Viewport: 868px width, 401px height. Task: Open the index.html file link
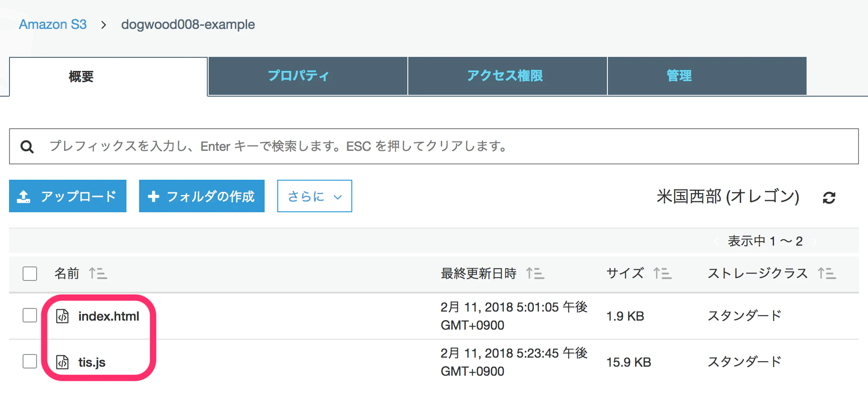coord(109,316)
